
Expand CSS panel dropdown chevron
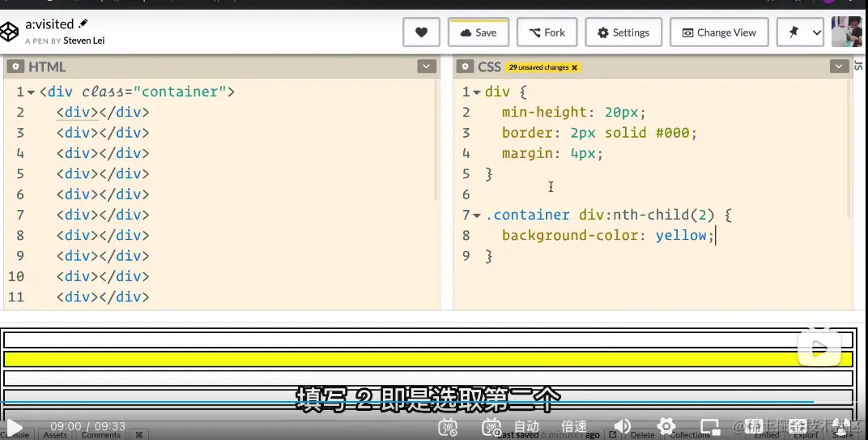pyautogui.click(x=839, y=66)
